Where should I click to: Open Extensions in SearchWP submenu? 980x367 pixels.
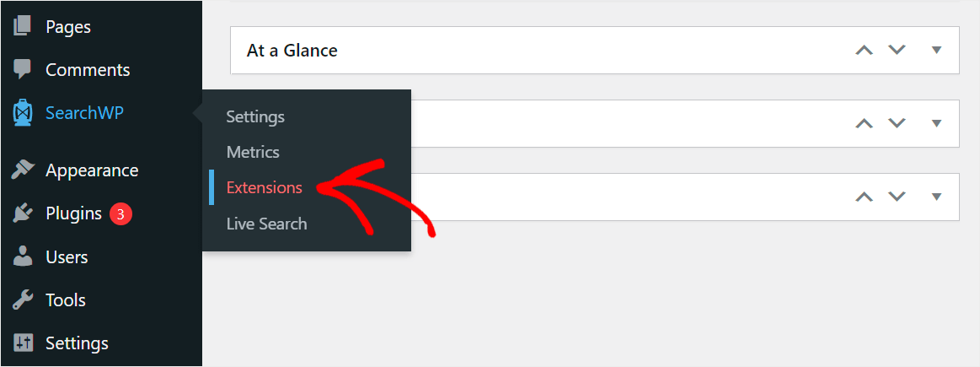(x=265, y=187)
